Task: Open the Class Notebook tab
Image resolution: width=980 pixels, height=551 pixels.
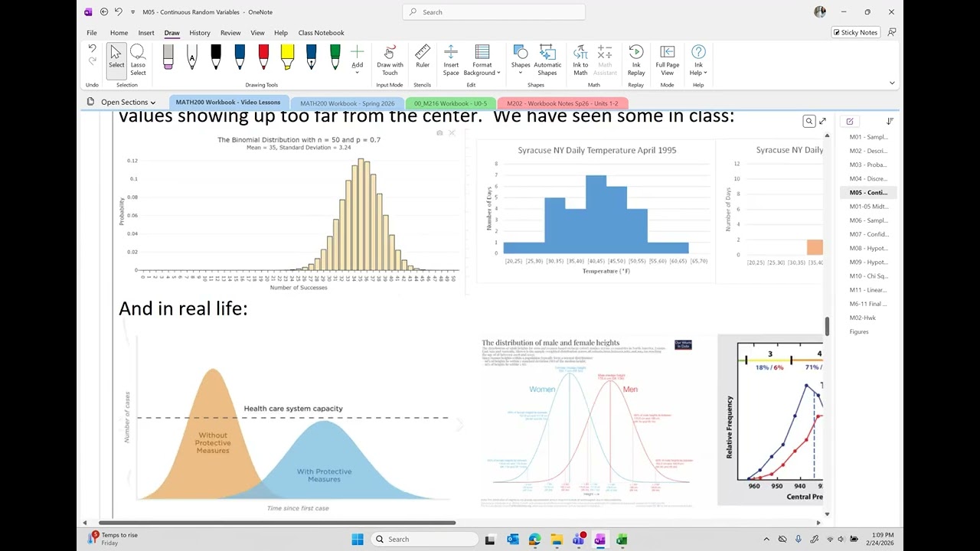Action: tap(321, 33)
